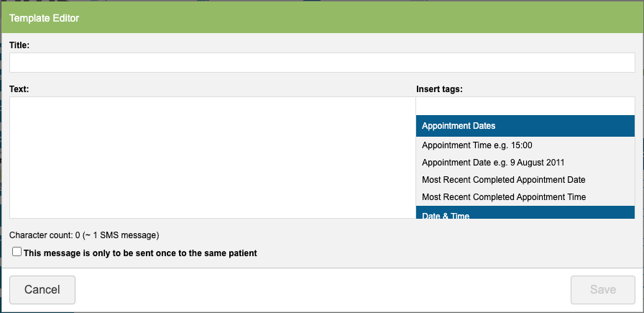This screenshot has height=313, width=644.
Task: Expand the Date & Time tag group
Action: click(525, 214)
